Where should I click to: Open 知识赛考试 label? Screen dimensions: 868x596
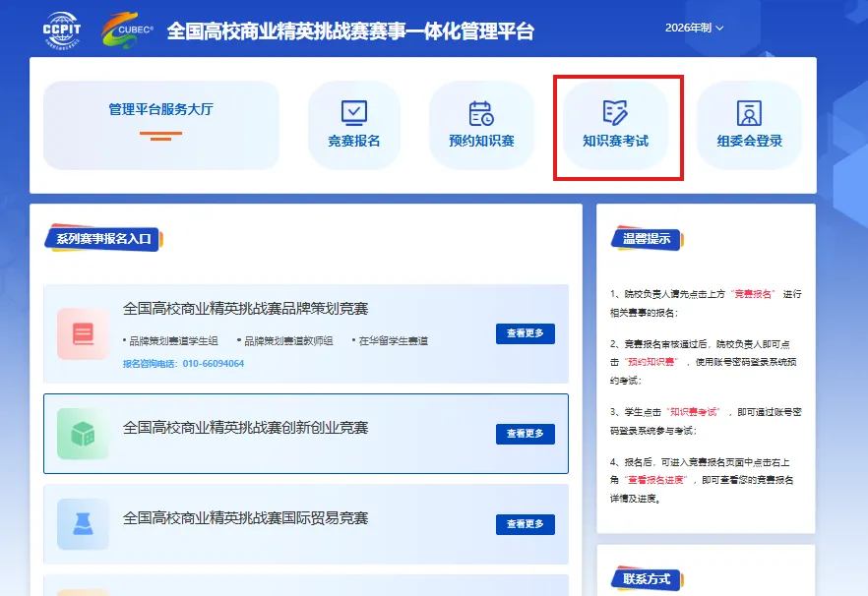pyautogui.click(x=615, y=141)
